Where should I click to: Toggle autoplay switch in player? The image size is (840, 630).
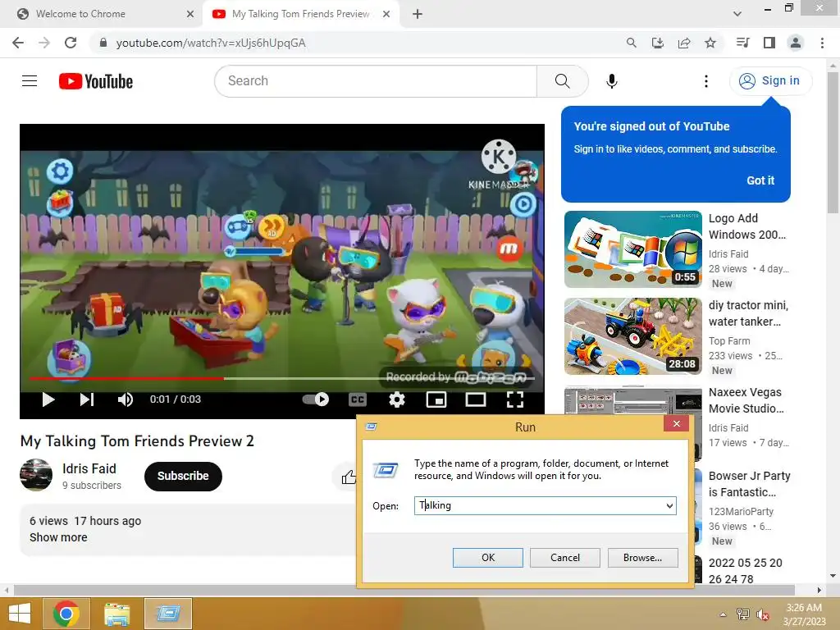[316, 399]
